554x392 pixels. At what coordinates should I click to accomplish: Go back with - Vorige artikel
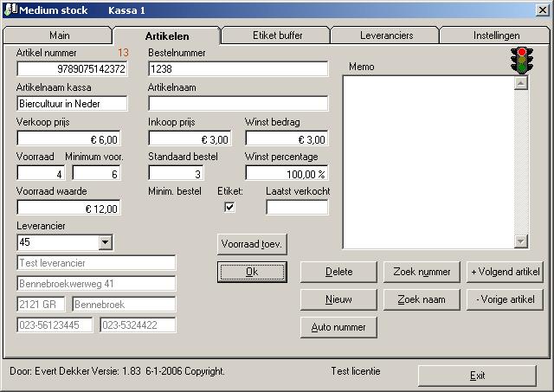pyautogui.click(x=505, y=299)
